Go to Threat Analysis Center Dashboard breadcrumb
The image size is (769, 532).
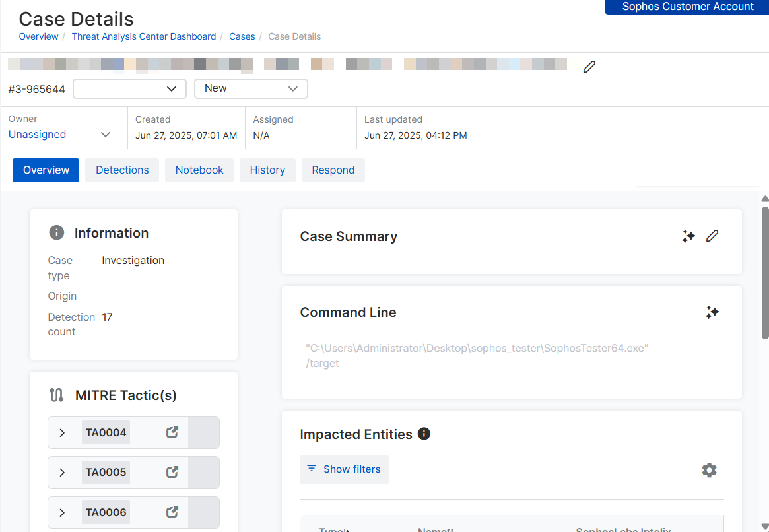(x=144, y=36)
